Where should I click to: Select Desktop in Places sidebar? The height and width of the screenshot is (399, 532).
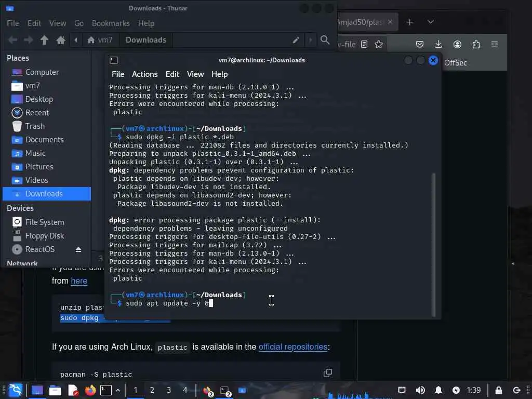[x=47, y=99]
